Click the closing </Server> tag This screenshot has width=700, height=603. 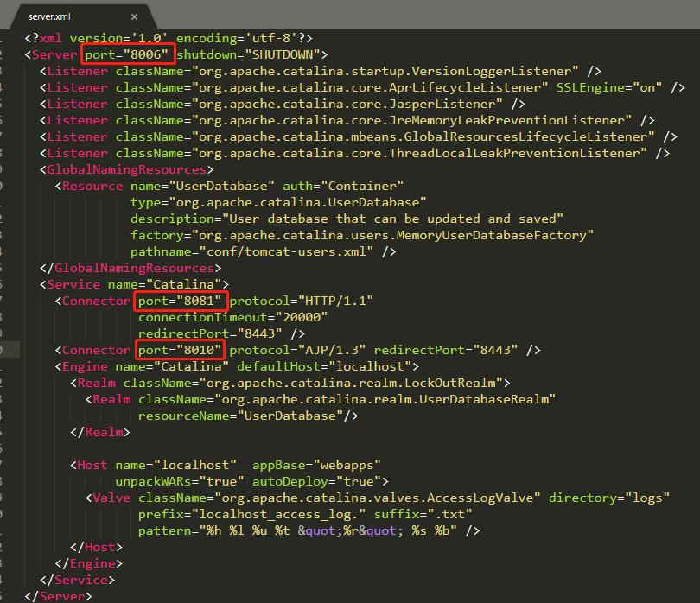click(57, 596)
